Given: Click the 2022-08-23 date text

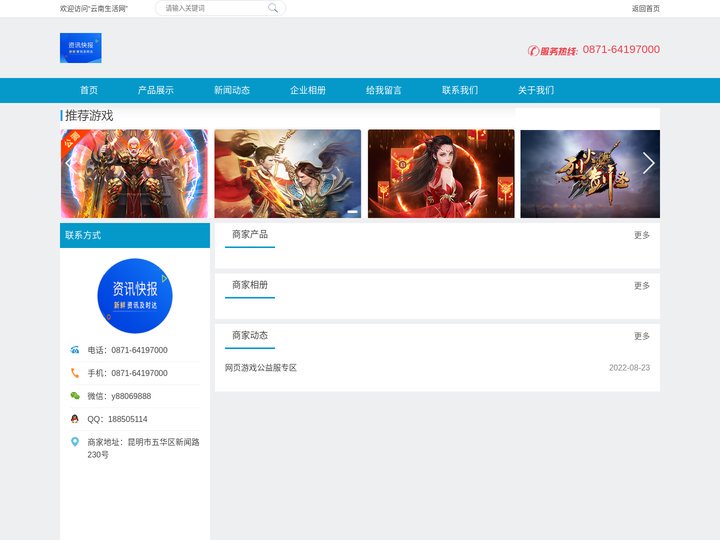Looking at the screenshot, I should (x=630, y=368).
